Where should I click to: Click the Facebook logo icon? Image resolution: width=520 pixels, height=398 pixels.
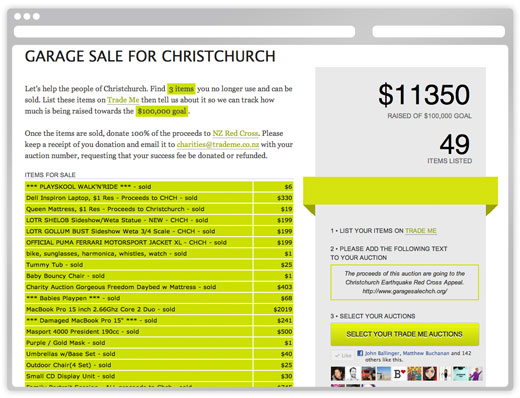[360, 353]
